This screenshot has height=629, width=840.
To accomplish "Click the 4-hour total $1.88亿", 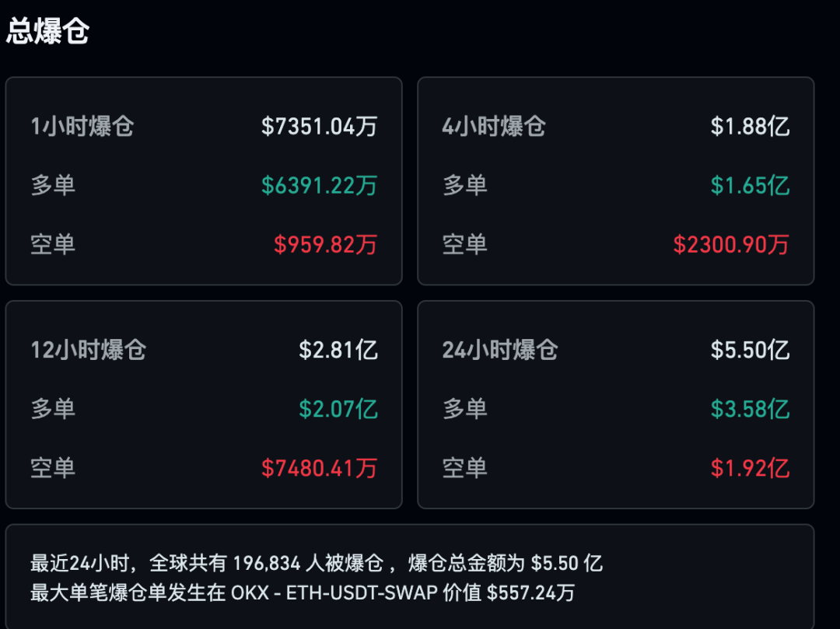I will tap(750, 126).
